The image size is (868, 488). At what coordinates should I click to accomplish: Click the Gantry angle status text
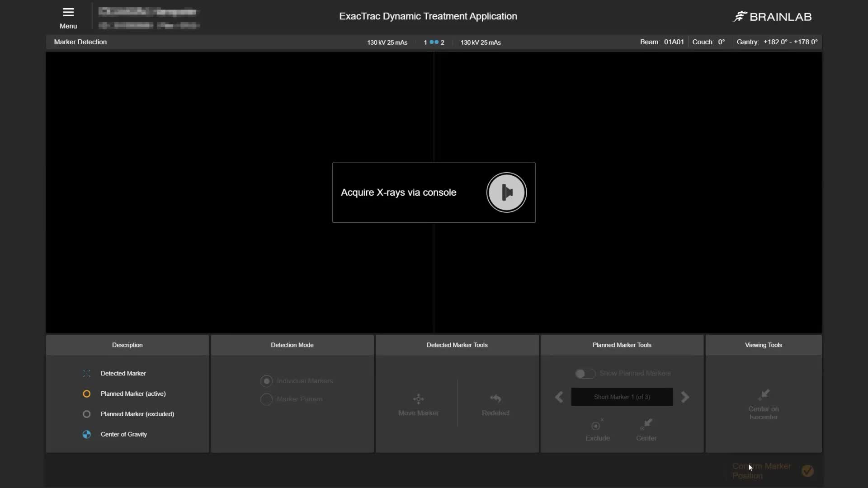[x=777, y=42]
